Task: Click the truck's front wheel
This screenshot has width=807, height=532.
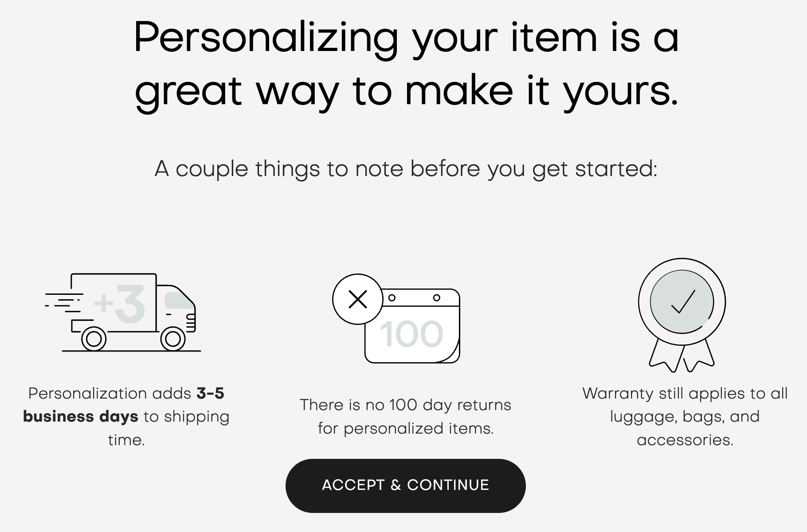Action: point(173,339)
